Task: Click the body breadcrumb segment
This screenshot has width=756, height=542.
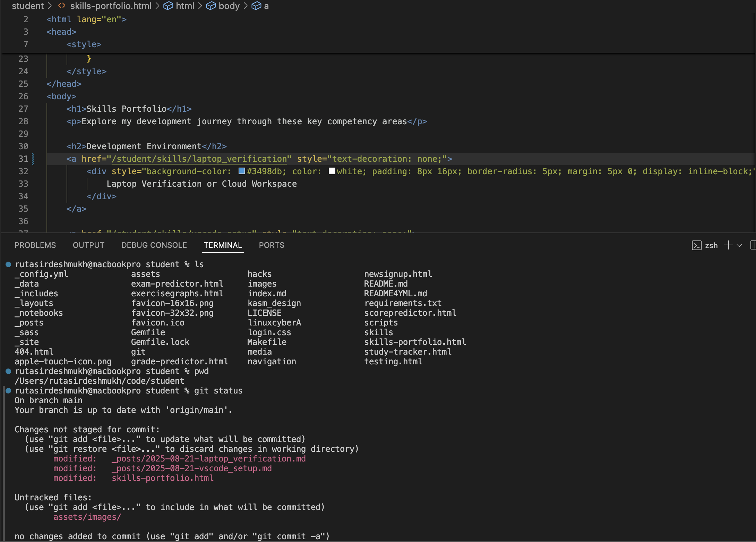Action: (x=229, y=6)
